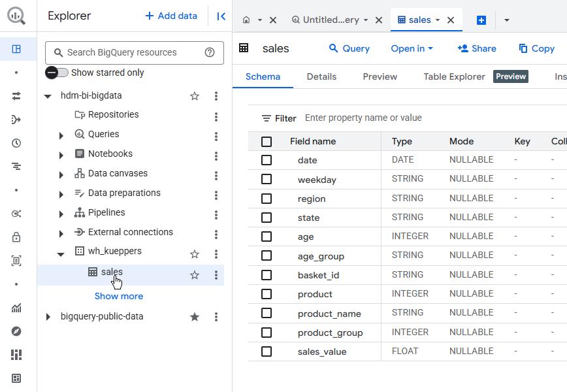Open Data transfers icon in left sidebar
This screenshot has width=567, height=392.
click(16, 96)
